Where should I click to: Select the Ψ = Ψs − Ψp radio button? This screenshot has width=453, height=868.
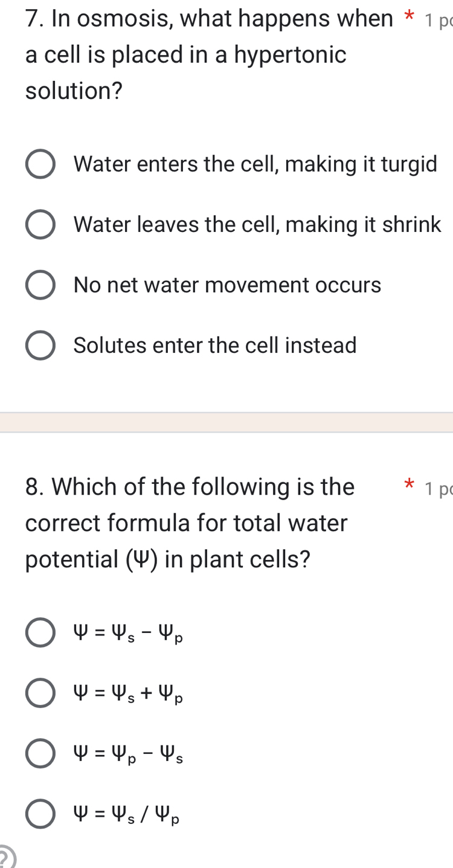40,632
